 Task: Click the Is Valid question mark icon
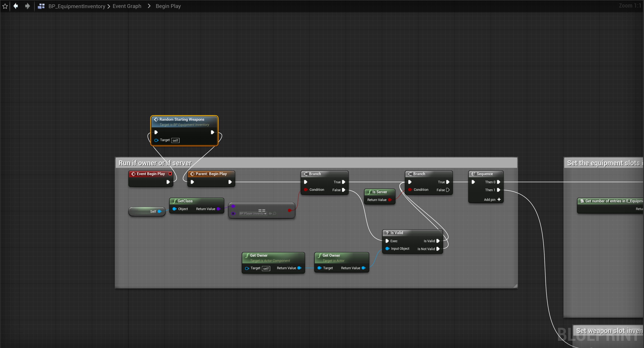(387, 233)
